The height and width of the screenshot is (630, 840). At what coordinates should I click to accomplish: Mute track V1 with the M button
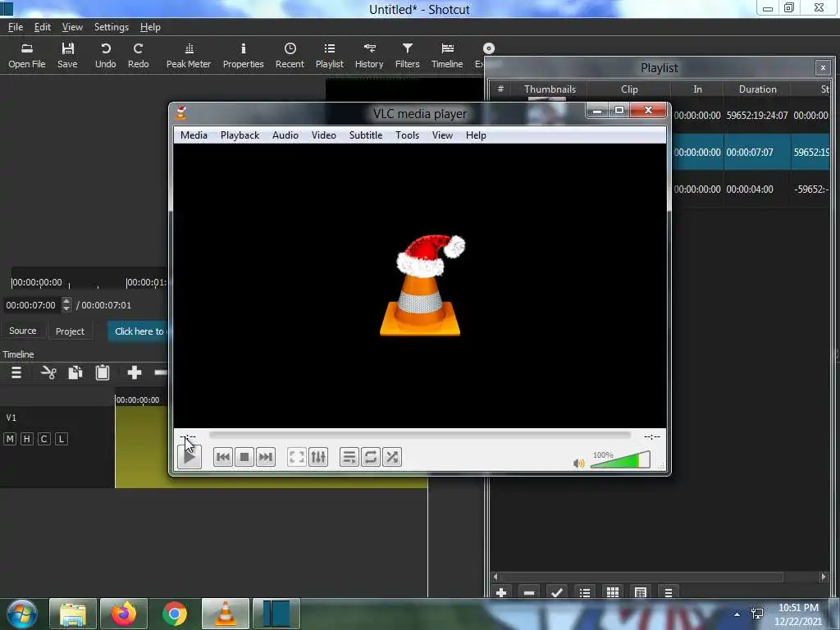point(10,440)
